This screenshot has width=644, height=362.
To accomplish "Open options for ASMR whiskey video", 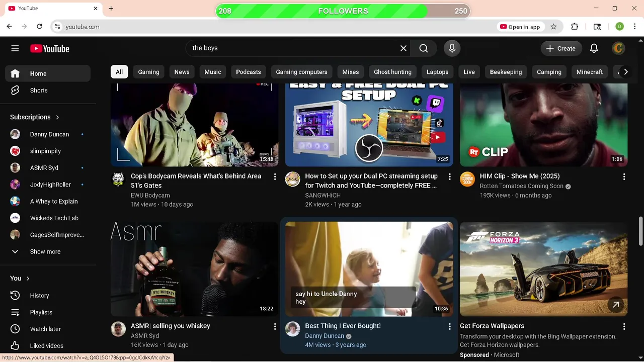I will (275, 326).
